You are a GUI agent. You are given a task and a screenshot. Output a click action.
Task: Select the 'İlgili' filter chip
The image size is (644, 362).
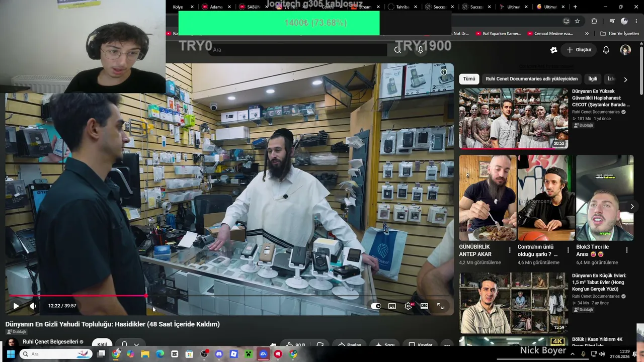coord(593,79)
